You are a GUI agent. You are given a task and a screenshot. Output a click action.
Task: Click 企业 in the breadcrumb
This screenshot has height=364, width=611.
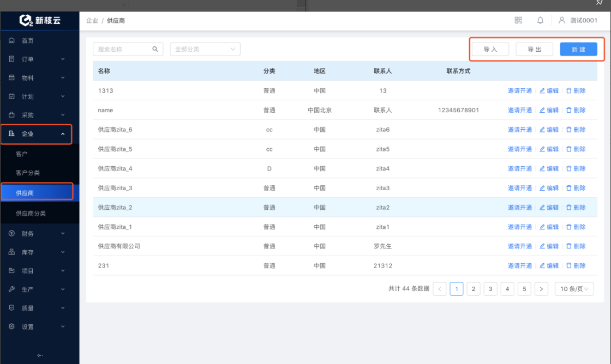92,21
